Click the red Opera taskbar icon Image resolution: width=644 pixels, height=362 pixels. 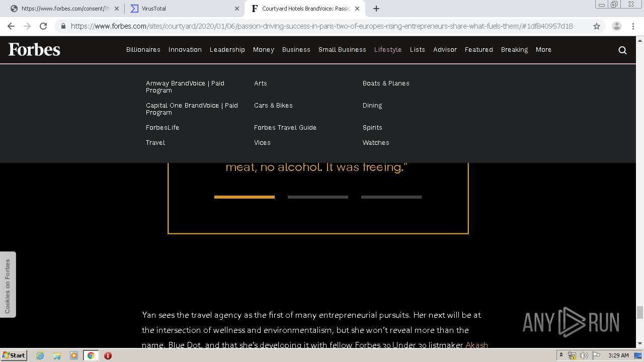pos(108,355)
